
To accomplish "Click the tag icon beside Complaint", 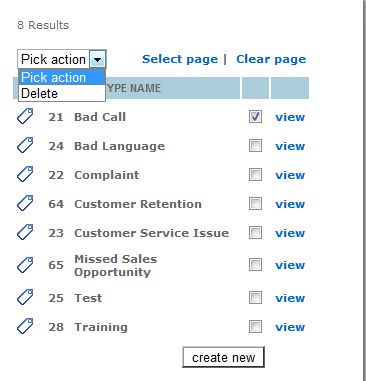I will coord(25,174).
